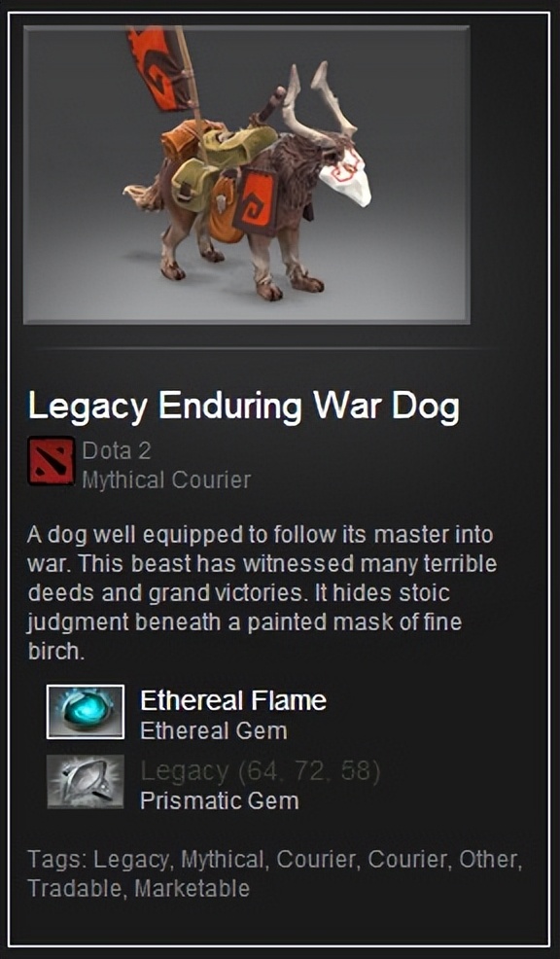Click the Legacy Enduring War Dog title
The width and height of the screenshot is (560, 959).
(243, 408)
